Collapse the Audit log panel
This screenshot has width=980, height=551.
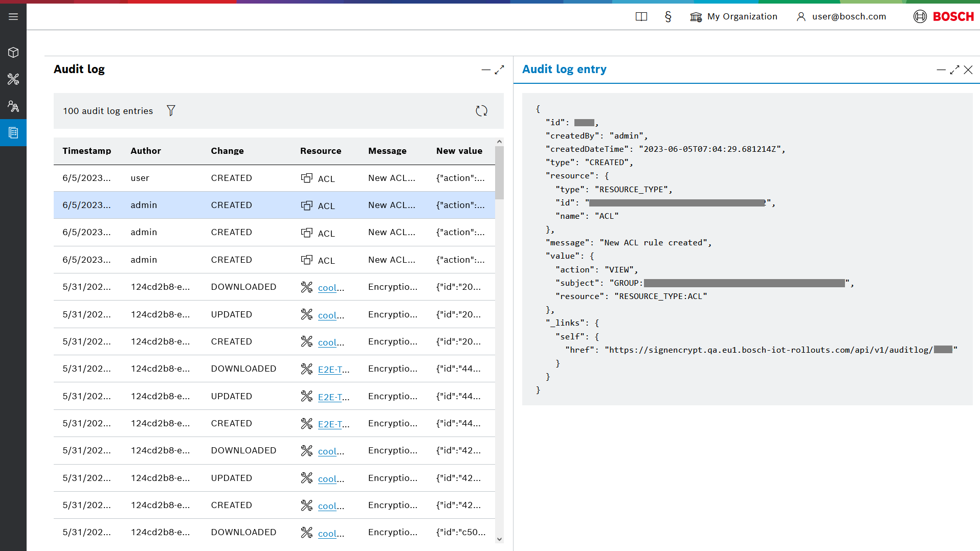tap(486, 70)
